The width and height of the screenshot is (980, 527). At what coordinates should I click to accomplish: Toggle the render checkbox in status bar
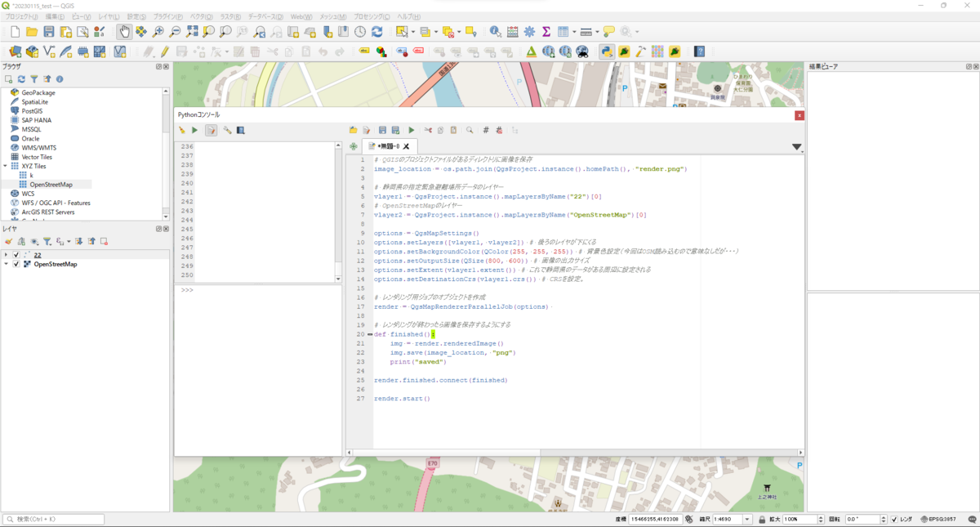tap(895, 520)
